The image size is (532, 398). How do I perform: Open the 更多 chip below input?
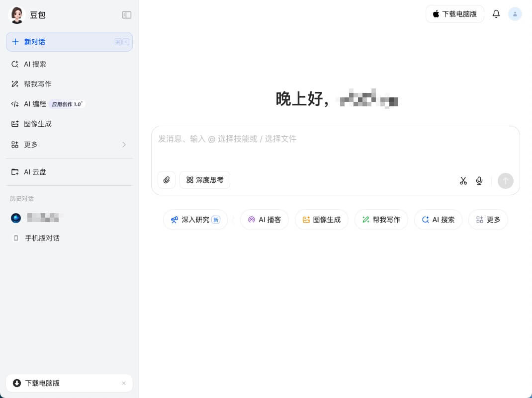click(x=488, y=220)
